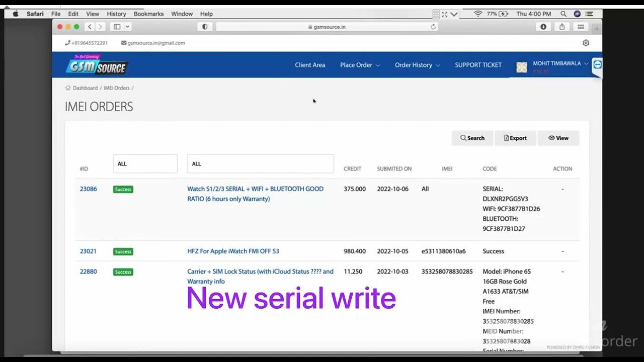Open order ID 23021
Screen dimensions: 644x362
click(x=88, y=251)
